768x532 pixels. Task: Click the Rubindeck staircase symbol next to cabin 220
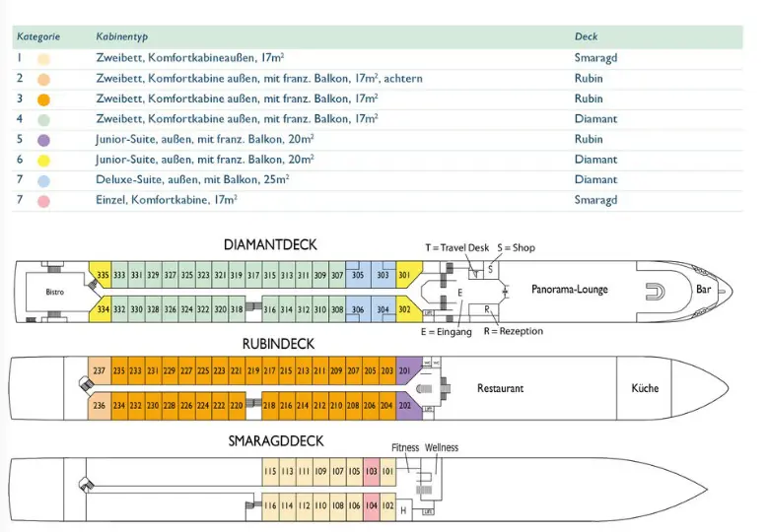pos(253,403)
